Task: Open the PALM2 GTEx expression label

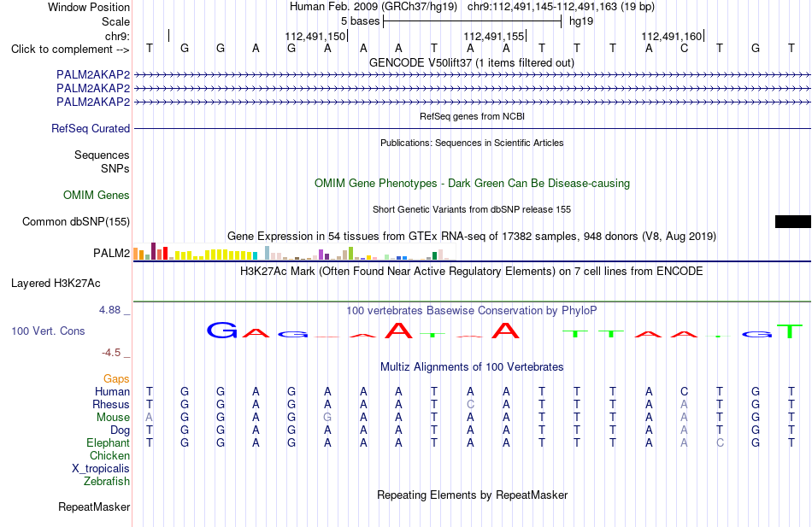Action: coord(111,253)
